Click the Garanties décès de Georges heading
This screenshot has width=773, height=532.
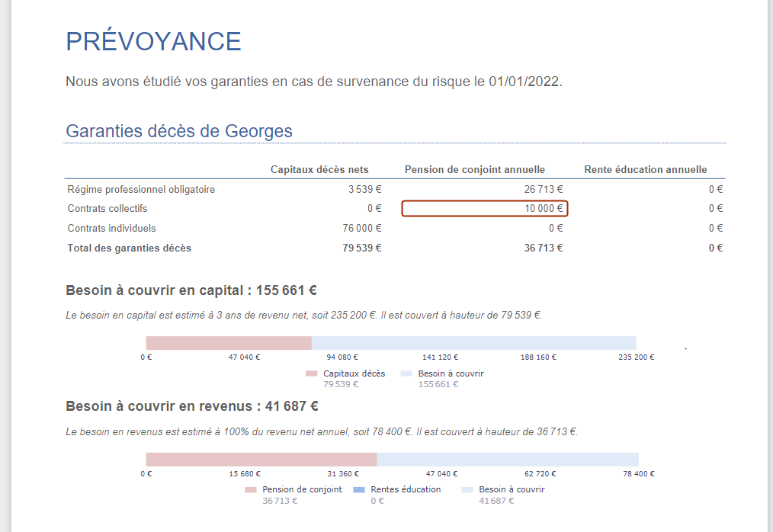(179, 130)
